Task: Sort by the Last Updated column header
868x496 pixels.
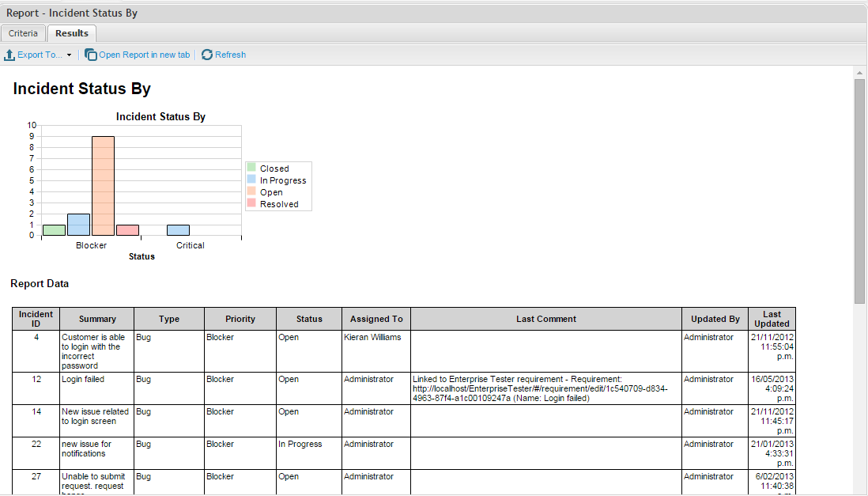Action: point(772,319)
